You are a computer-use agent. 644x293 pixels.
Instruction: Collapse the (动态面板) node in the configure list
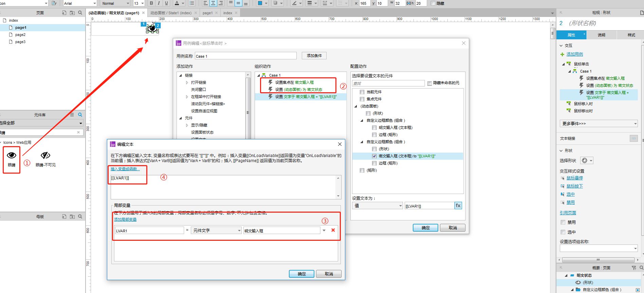click(x=356, y=106)
